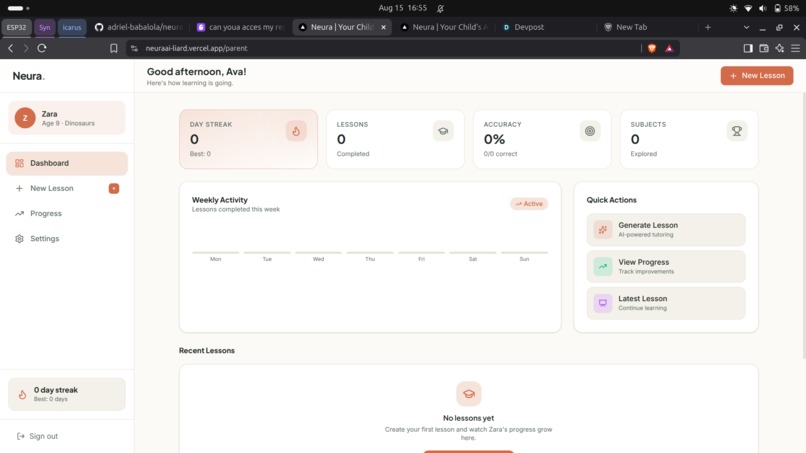806x453 pixels.
Task: Open the Leo AI sparkle icon
Action: click(780, 48)
